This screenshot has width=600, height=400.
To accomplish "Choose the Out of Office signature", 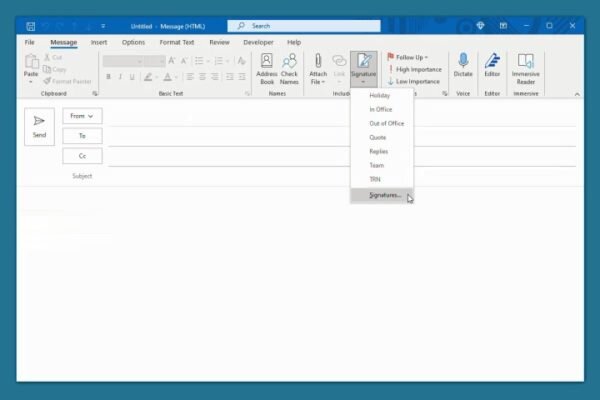I will click(382, 123).
